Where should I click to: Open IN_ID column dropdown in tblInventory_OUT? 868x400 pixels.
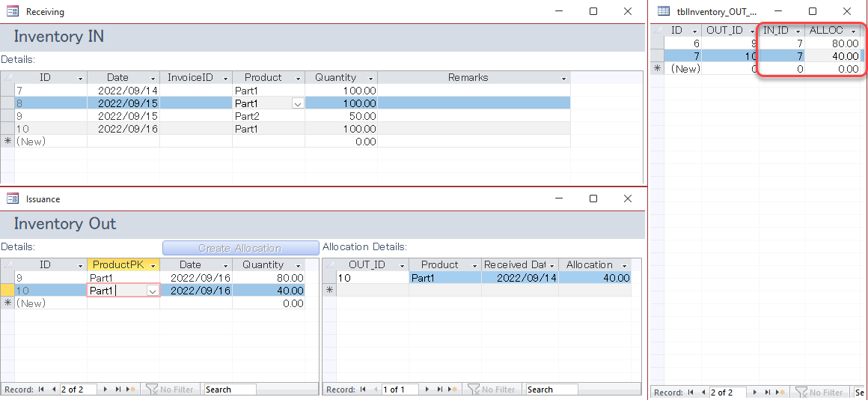click(798, 31)
